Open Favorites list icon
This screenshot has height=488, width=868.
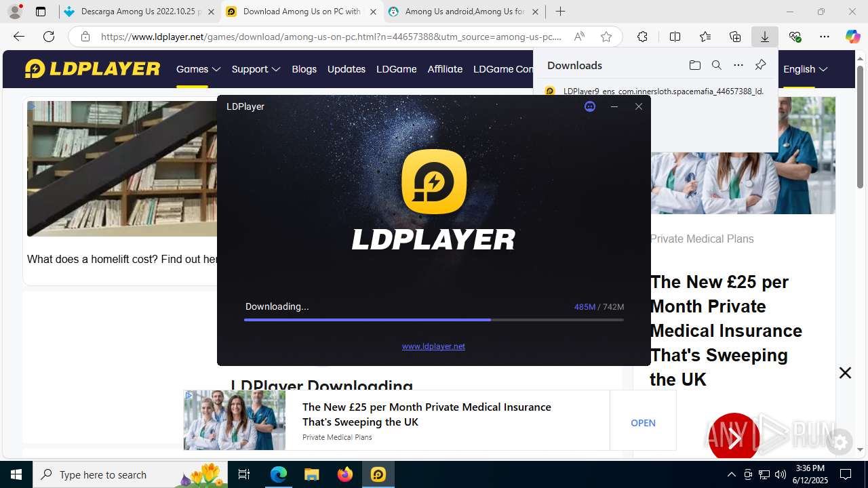(705, 37)
